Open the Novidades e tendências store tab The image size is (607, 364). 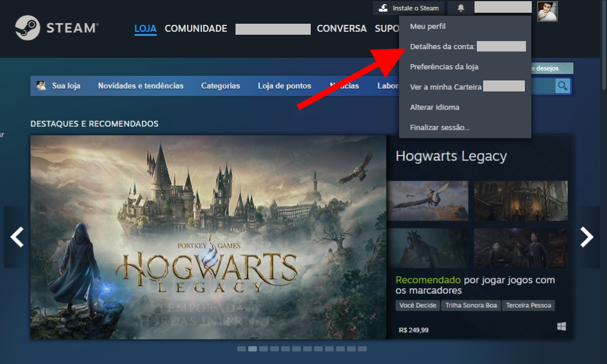[141, 86]
